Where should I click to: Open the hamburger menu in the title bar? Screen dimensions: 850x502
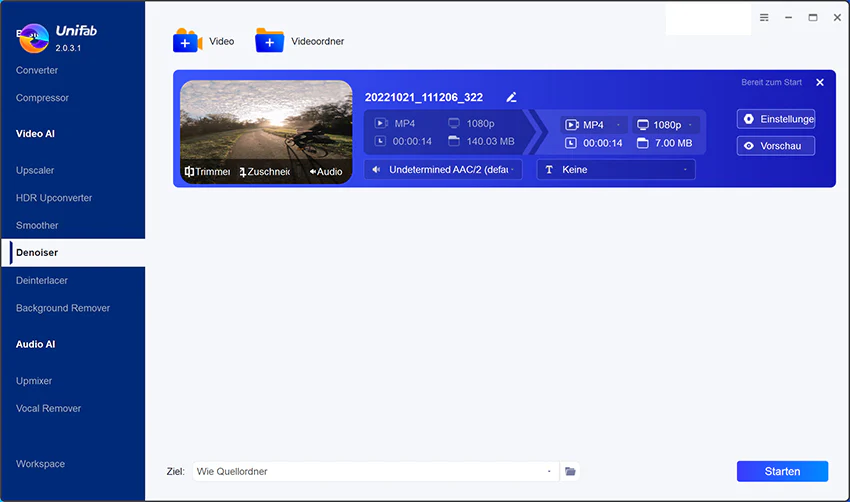pos(764,17)
